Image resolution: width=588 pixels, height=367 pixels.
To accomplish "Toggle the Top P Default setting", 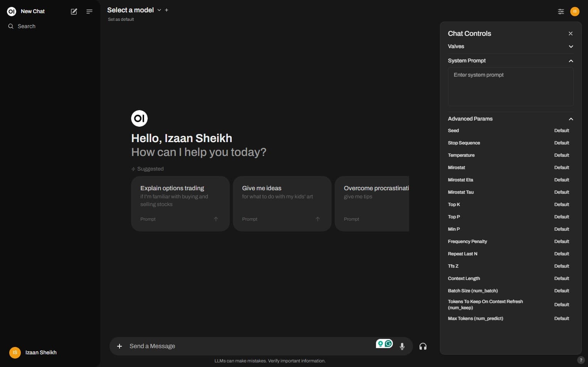I will point(562,217).
